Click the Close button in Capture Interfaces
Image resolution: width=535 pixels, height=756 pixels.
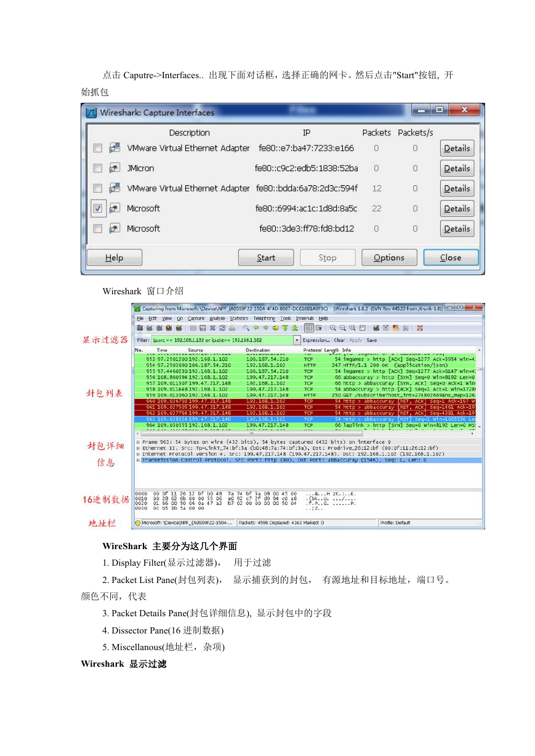451,258
